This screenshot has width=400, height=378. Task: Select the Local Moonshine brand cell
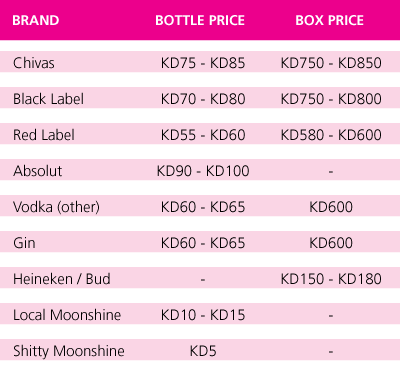(67, 315)
